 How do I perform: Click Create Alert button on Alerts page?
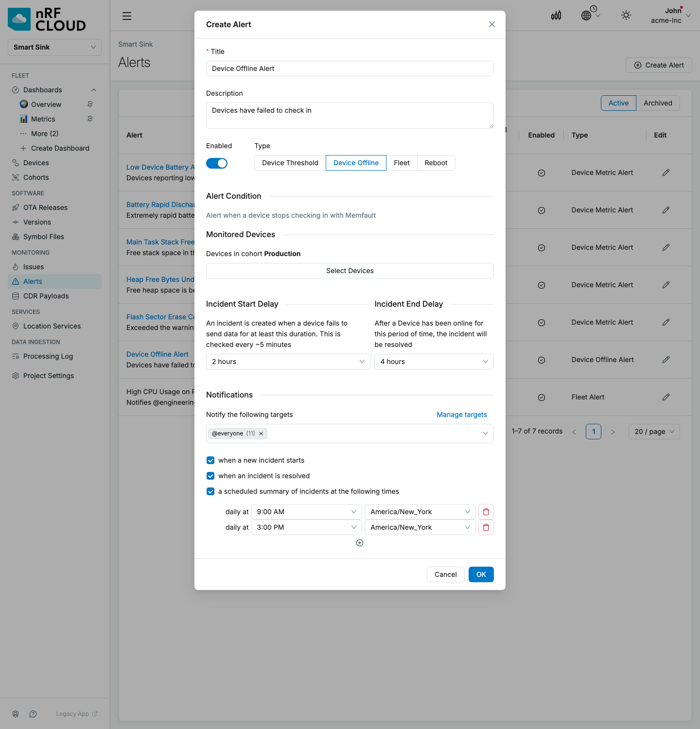tap(659, 65)
